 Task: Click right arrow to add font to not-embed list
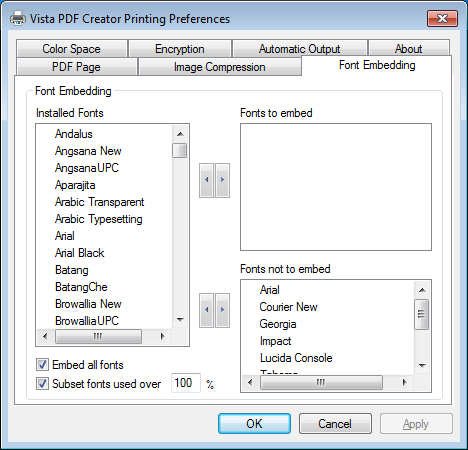click(x=222, y=310)
